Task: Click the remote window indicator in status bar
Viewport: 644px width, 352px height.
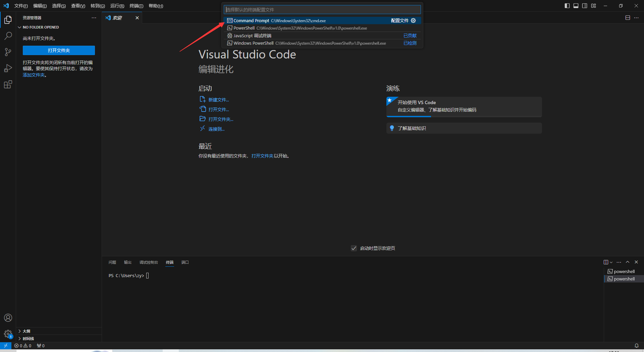Action: click(x=6, y=346)
